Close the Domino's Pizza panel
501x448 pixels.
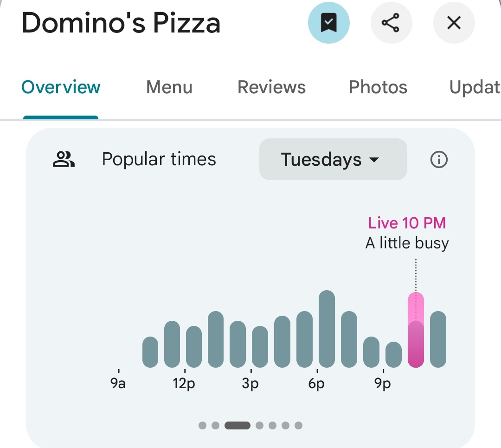[453, 23]
